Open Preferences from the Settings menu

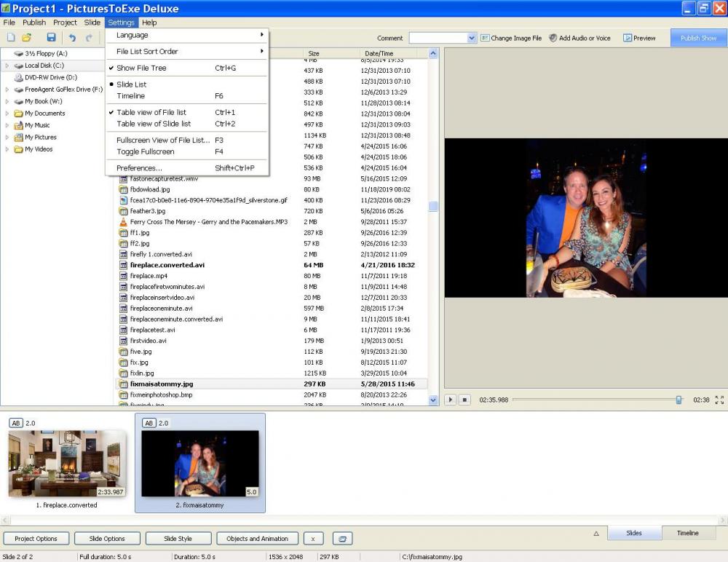point(139,168)
